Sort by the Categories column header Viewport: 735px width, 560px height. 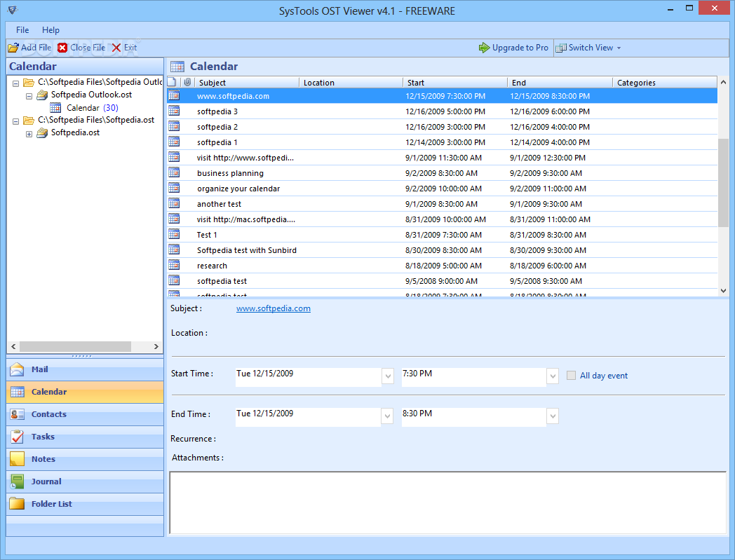coord(665,83)
